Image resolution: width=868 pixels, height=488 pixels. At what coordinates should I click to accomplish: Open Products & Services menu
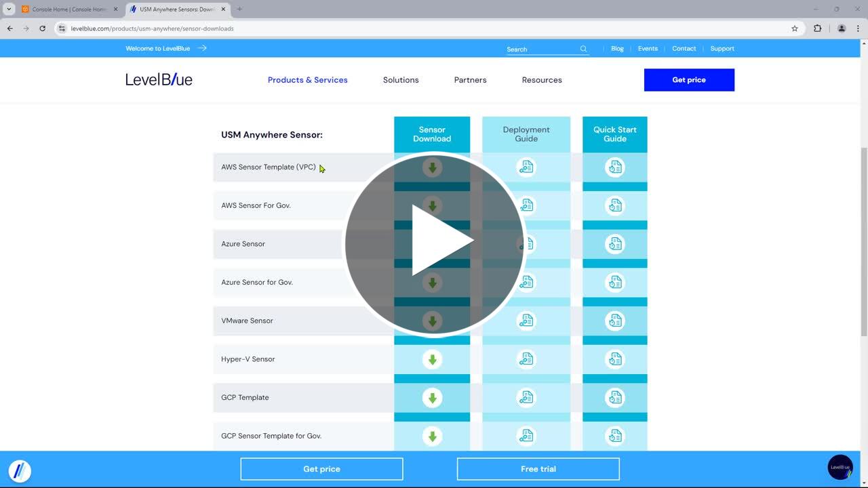307,80
